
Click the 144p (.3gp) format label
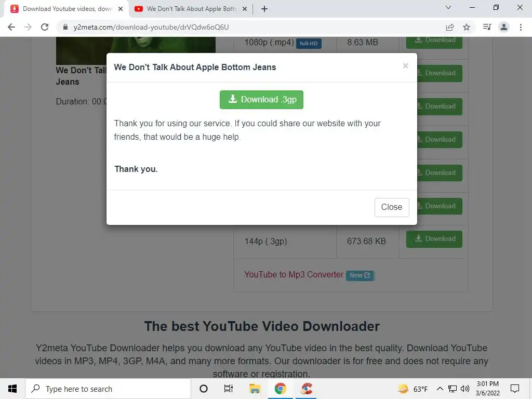pos(265,241)
